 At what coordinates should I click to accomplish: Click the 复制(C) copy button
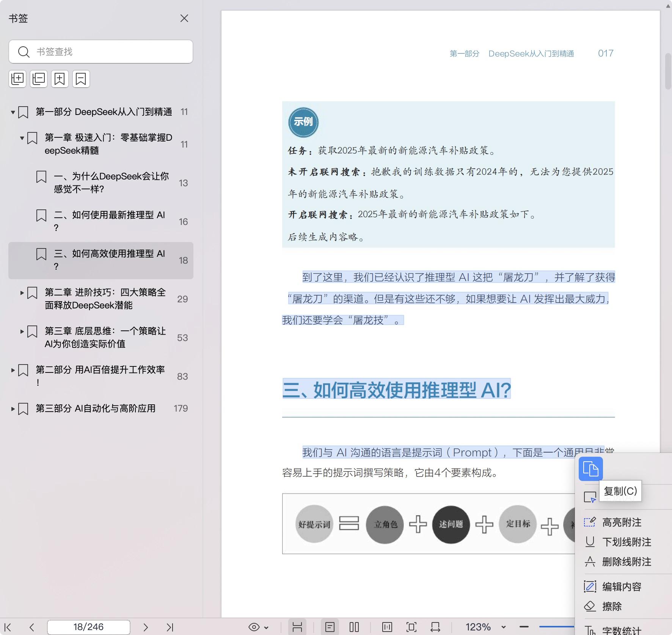click(x=620, y=491)
